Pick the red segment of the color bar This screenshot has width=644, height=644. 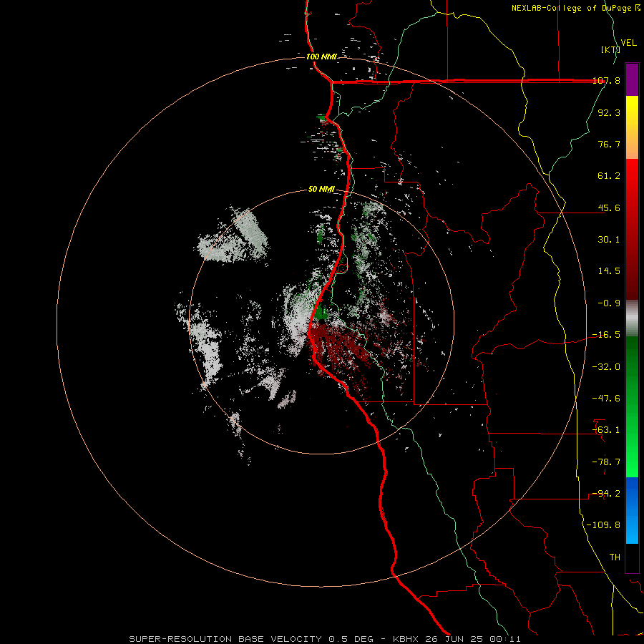(632, 229)
